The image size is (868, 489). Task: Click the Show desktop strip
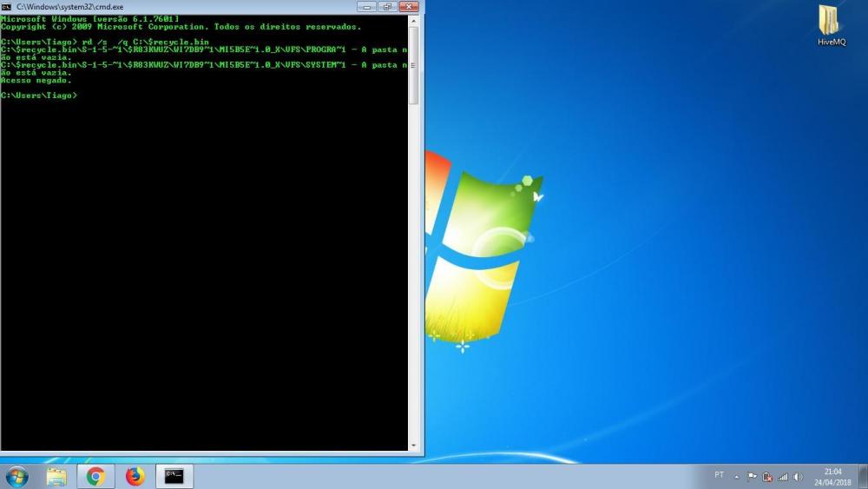point(863,476)
